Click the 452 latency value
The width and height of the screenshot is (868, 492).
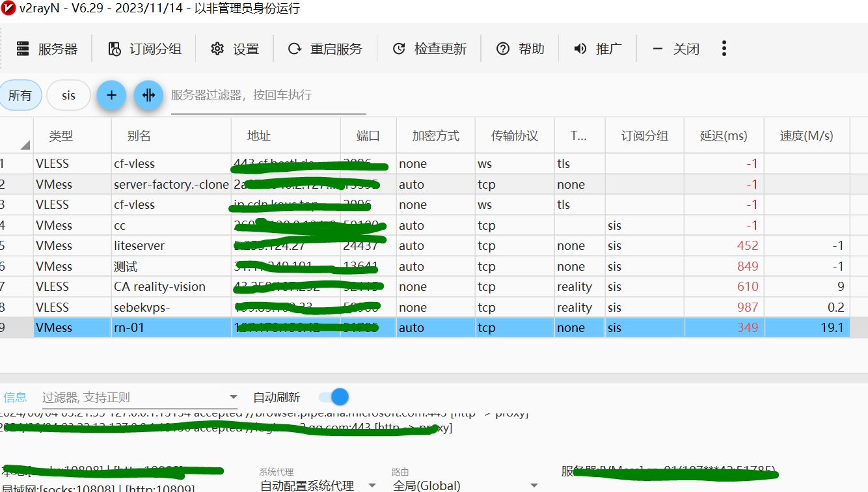pos(748,245)
